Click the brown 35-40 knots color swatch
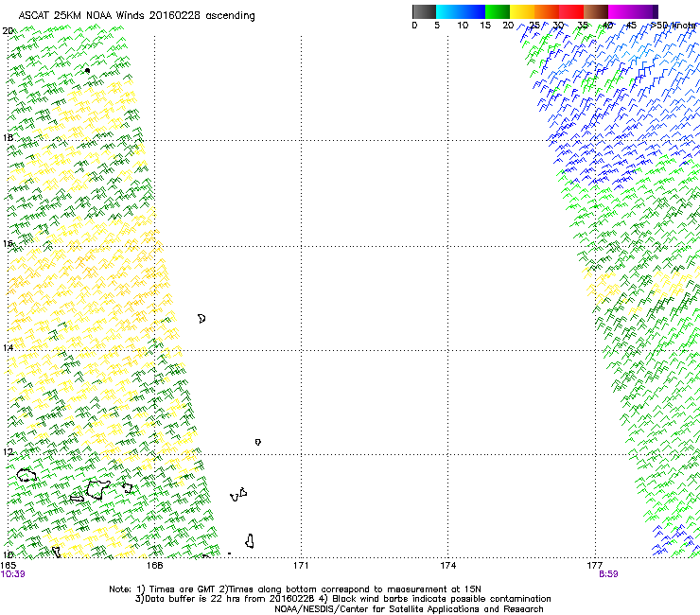 [x=596, y=11]
